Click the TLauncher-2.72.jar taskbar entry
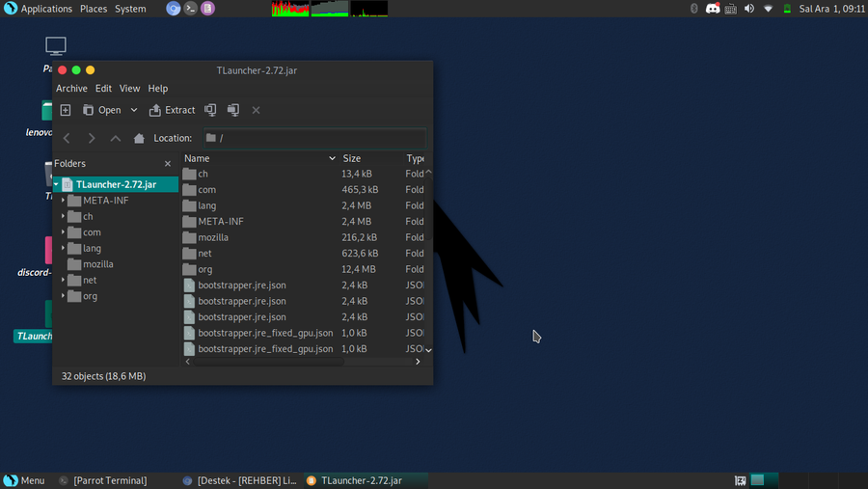This screenshot has height=489, width=868. pyautogui.click(x=365, y=480)
